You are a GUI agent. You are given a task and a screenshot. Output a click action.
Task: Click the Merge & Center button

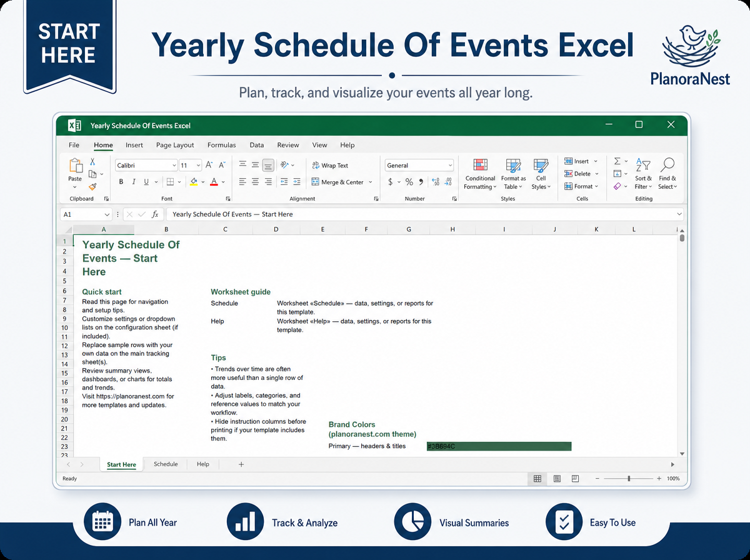[338, 182]
